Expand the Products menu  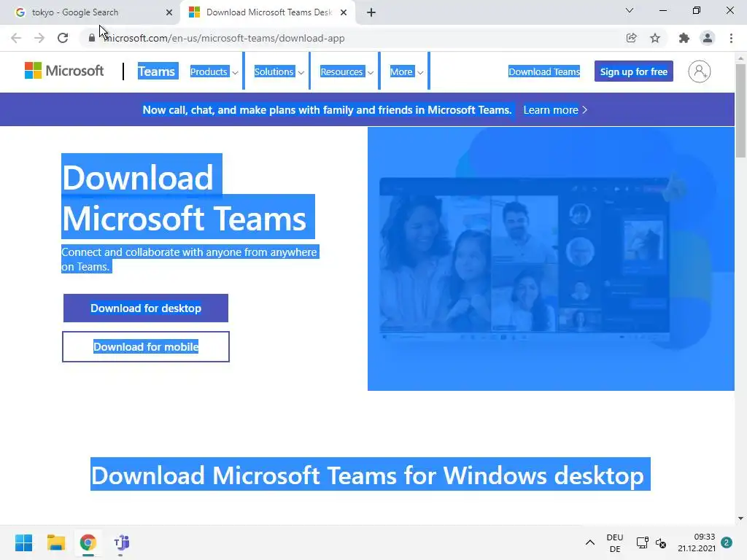coord(214,72)
